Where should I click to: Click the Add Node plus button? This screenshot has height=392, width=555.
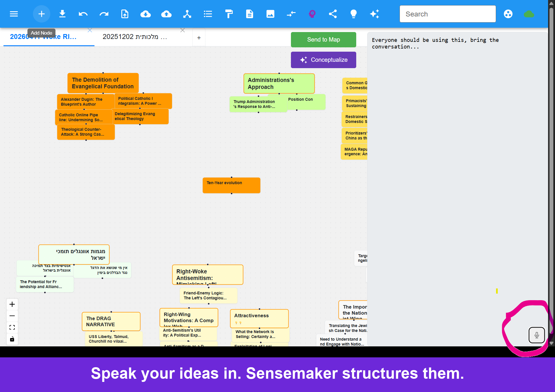42,14
